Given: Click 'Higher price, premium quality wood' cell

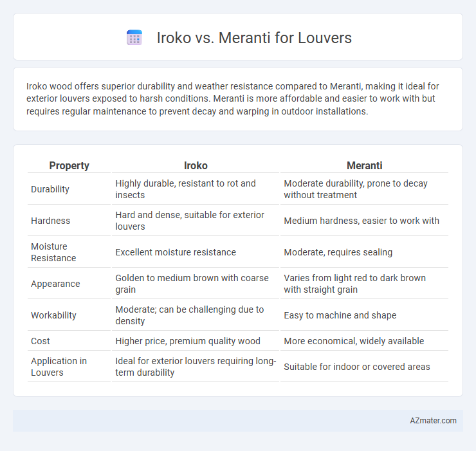Looking at the screenshot, I should pos(188,341).
